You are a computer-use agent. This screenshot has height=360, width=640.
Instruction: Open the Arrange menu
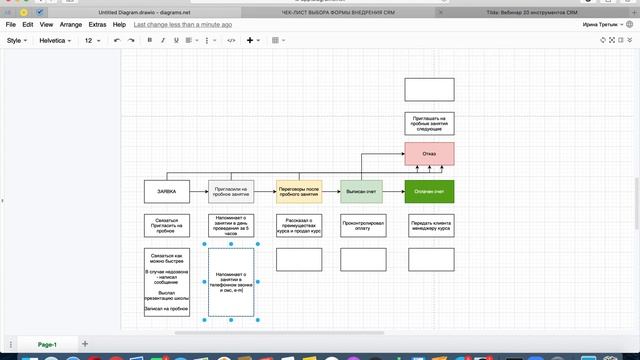[x=71, y=24]
